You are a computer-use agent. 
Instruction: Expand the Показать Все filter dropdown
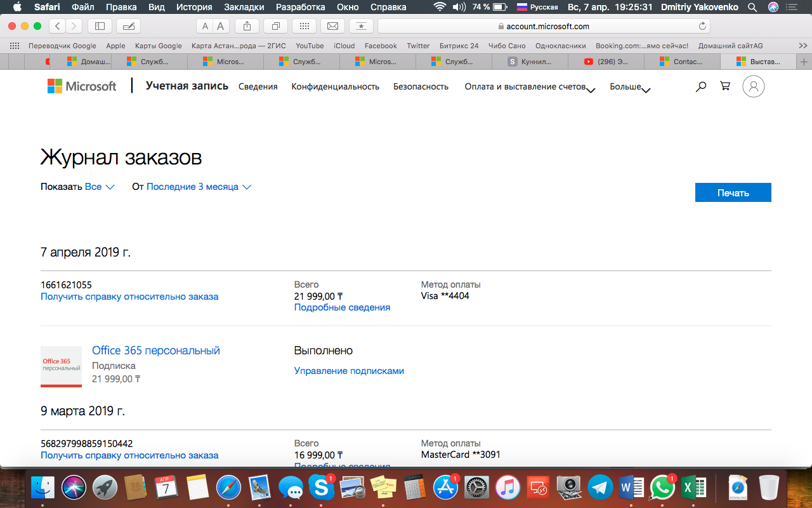[x=100, y=187]
